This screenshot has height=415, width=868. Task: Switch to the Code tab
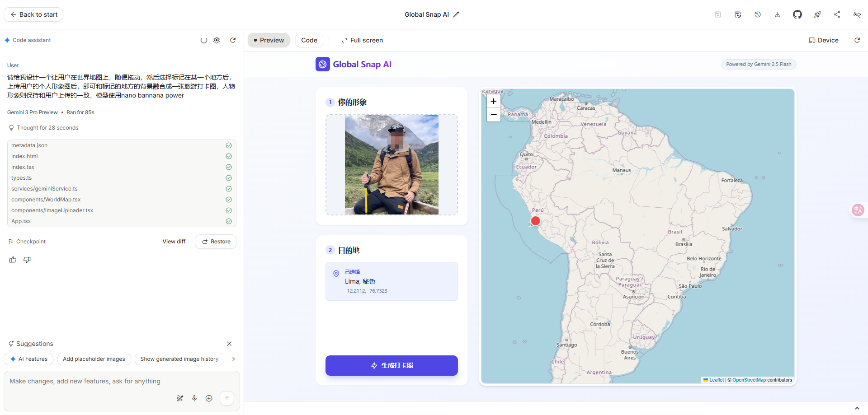click(309, 40)
